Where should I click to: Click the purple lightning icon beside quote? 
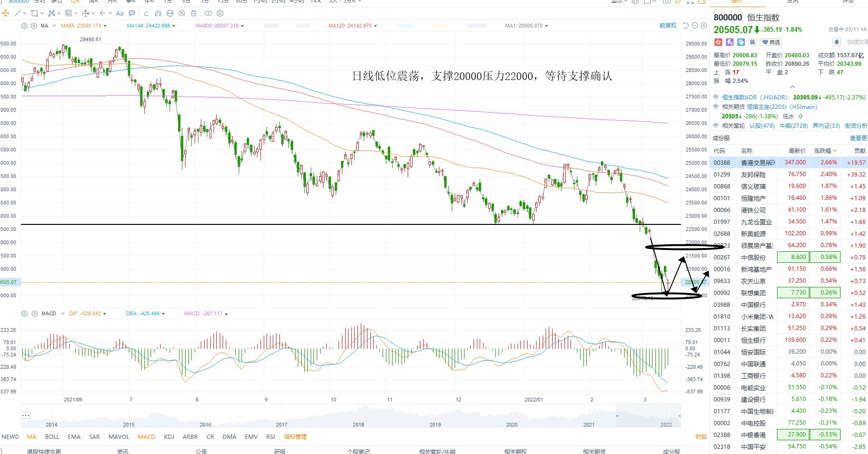click(x=730, y=42)
